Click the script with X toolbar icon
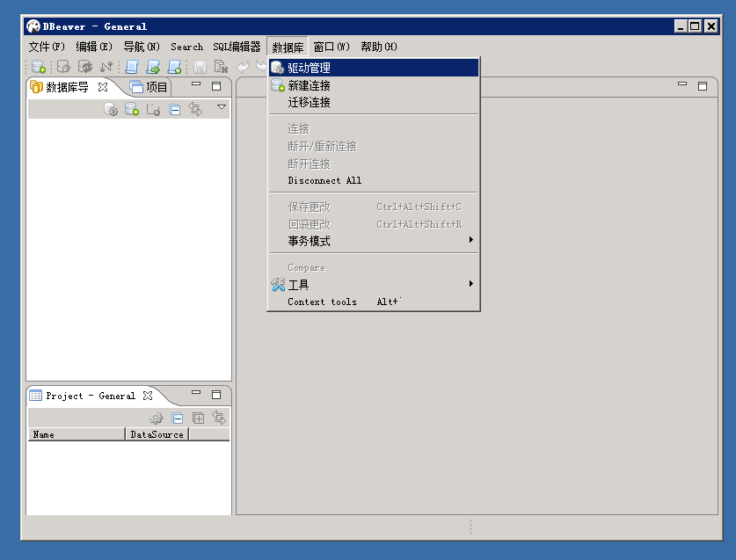This screenshot has height=560, width=736. coord(221,67)
